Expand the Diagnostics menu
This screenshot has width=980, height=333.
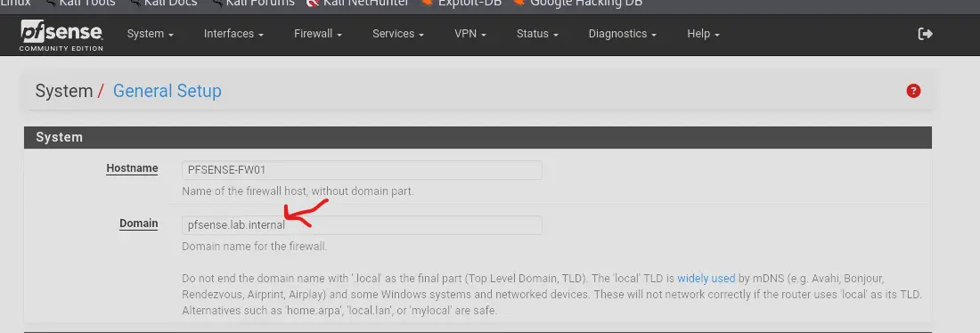623,34
